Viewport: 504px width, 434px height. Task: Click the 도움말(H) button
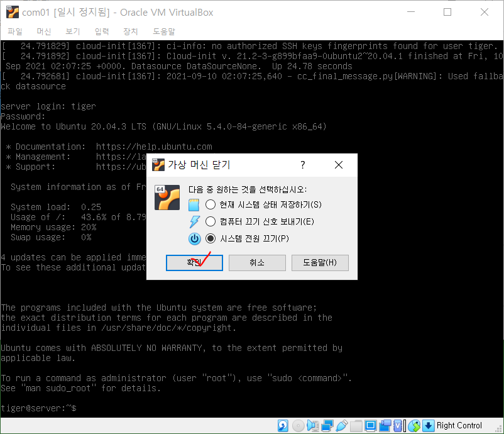[320, 263]
